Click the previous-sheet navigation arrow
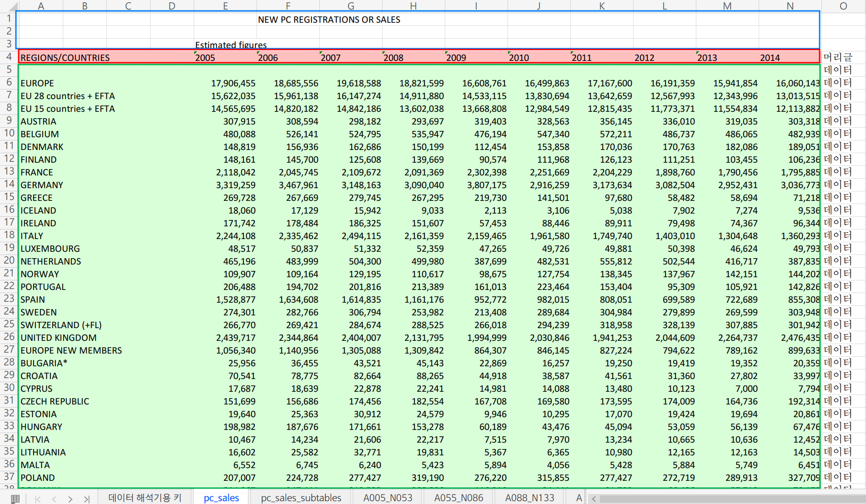Viewport: 866px width, 504px height. tap(54, 499)
